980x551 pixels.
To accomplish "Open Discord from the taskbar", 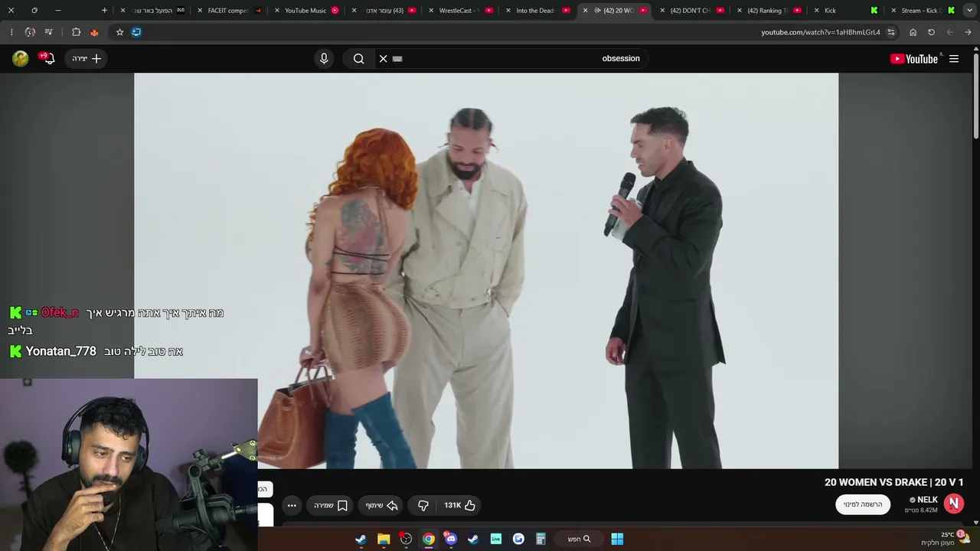I will [451, 539].
